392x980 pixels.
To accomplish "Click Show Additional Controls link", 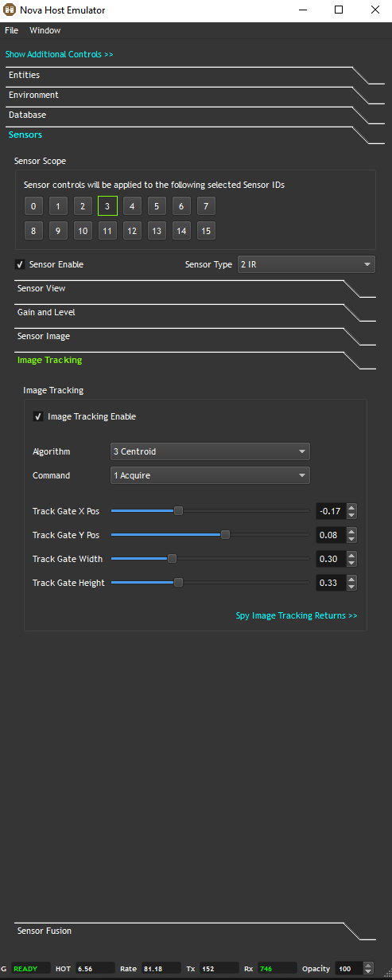I will [x=59, y=54].
